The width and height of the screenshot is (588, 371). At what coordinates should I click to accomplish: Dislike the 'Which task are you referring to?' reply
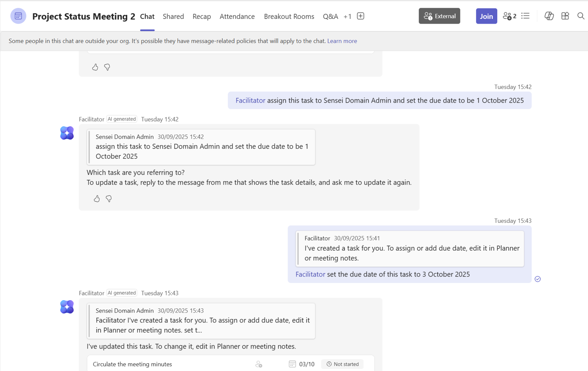pyautogui.click(x=109, y=199)
